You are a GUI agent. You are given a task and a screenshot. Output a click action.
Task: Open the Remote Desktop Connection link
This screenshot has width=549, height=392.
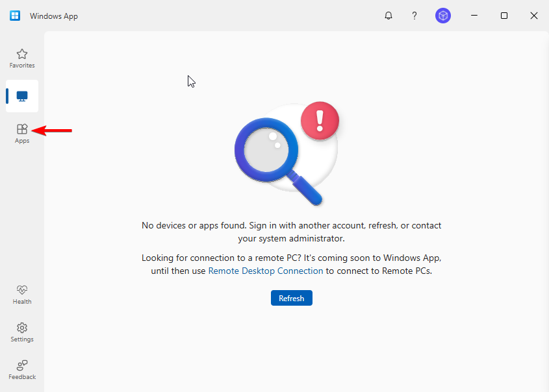265,271
